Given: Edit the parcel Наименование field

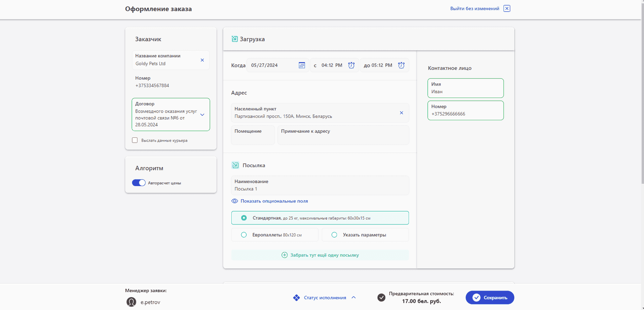Looking at the screenshot, I should 320,185.
